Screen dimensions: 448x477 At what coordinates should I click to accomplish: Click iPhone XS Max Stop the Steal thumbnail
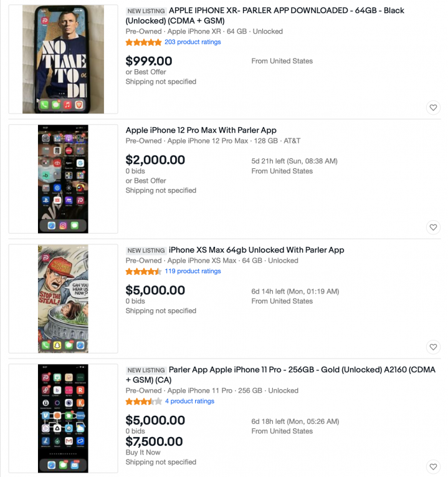63,298
